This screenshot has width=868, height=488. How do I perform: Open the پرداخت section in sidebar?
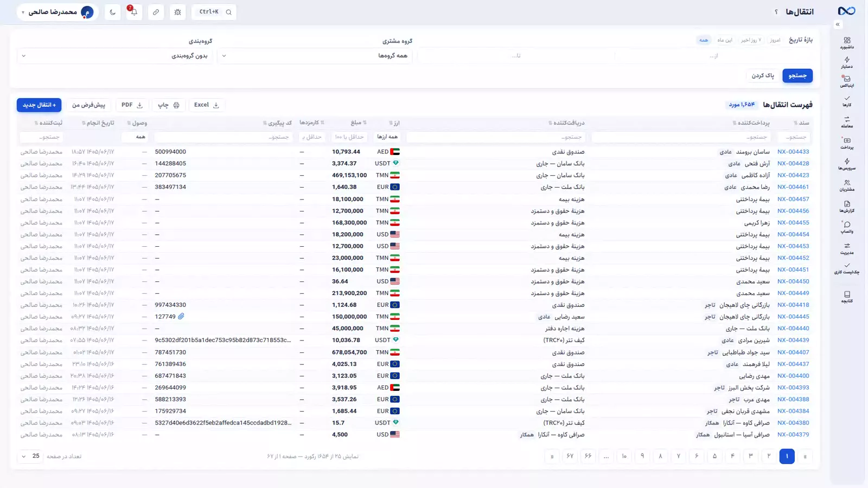(847, 143)
